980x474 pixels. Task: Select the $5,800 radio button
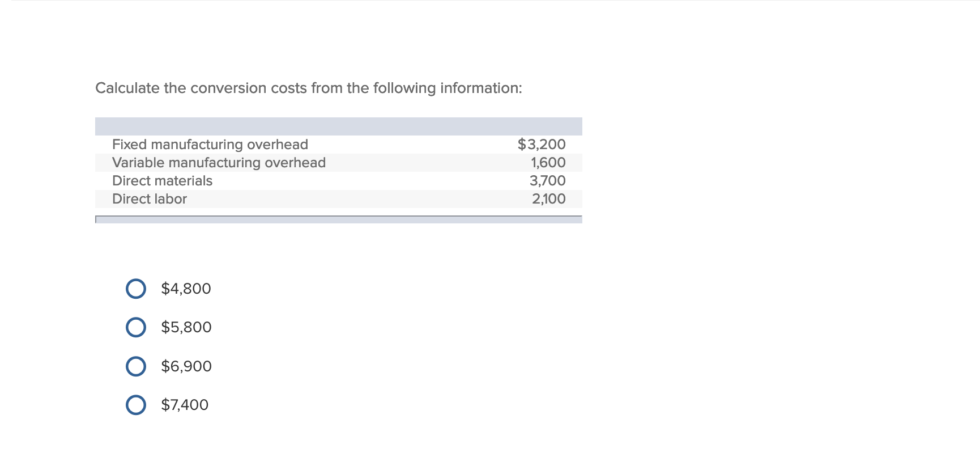pos(136,327)
